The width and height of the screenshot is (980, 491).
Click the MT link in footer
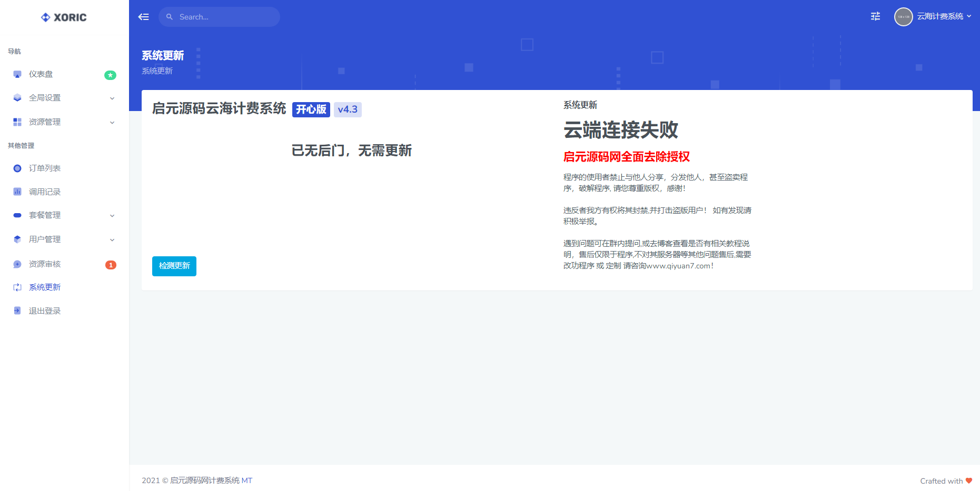pyautogui.click(x=247, y=480)
